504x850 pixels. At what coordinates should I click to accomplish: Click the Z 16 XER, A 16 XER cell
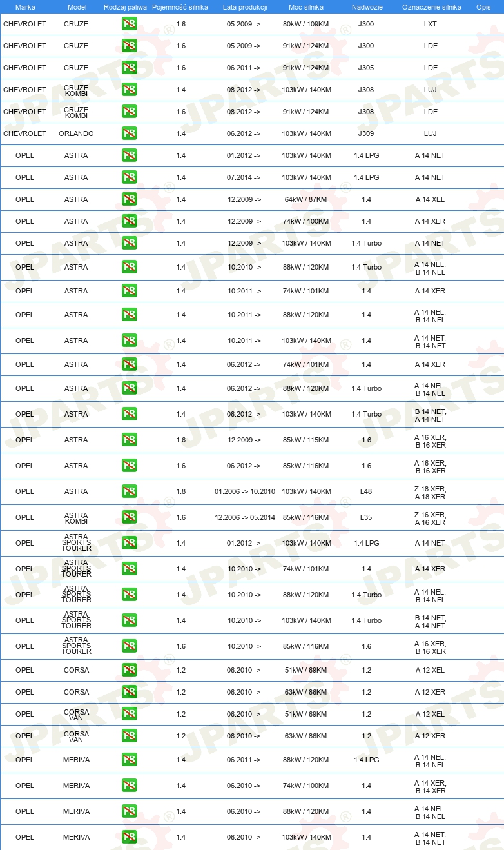(x=430, y=519)
